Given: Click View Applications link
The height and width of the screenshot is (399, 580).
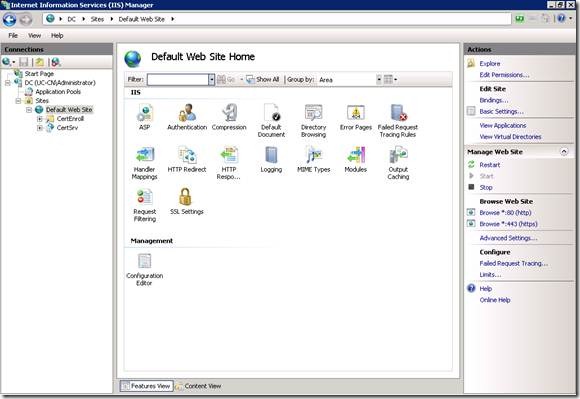Looking at the screenshot, I should point(503,126).
